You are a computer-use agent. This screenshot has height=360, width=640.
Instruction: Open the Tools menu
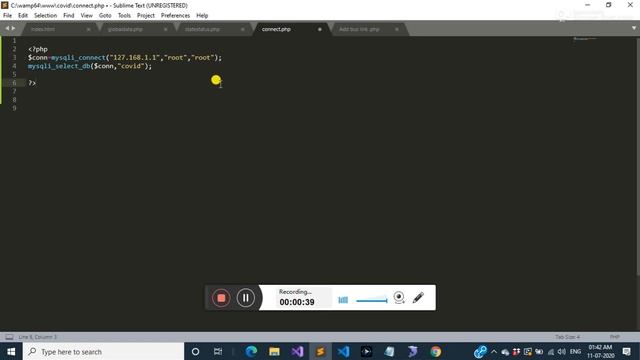pos(124,16)
